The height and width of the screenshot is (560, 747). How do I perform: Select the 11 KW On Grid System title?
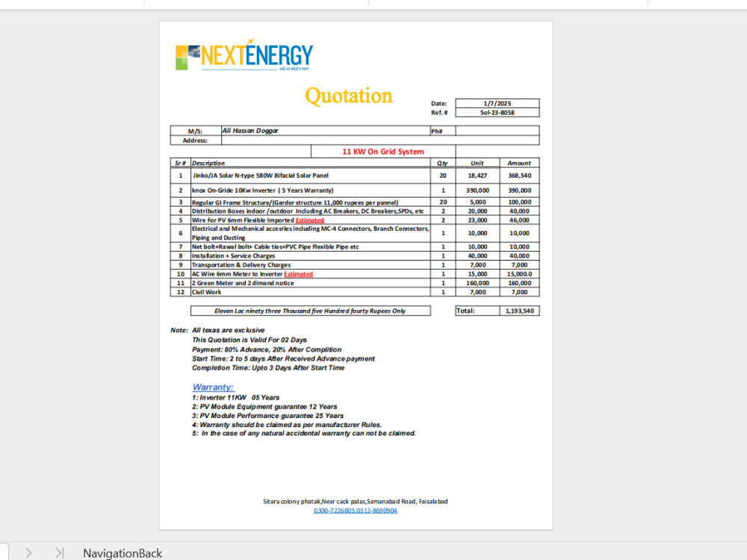pos(383,152)
